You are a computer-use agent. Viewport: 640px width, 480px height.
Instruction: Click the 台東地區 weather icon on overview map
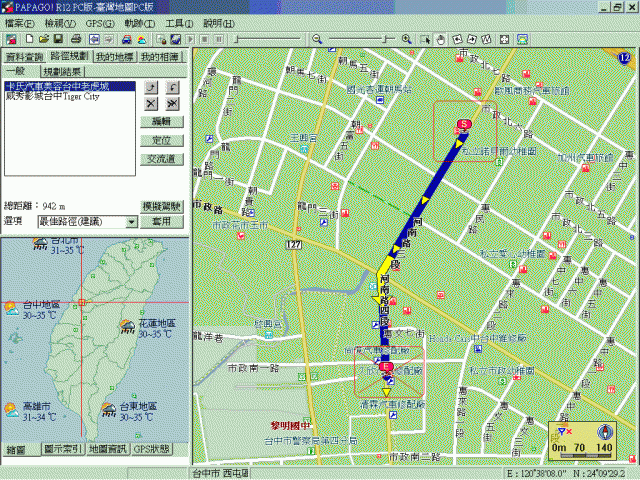109,410
